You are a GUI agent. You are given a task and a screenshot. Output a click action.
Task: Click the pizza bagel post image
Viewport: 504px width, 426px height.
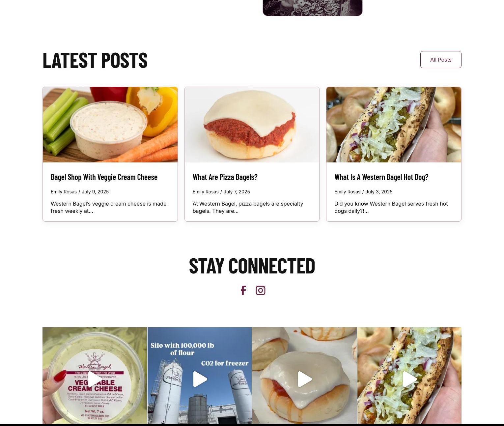(x=252, y=125)
